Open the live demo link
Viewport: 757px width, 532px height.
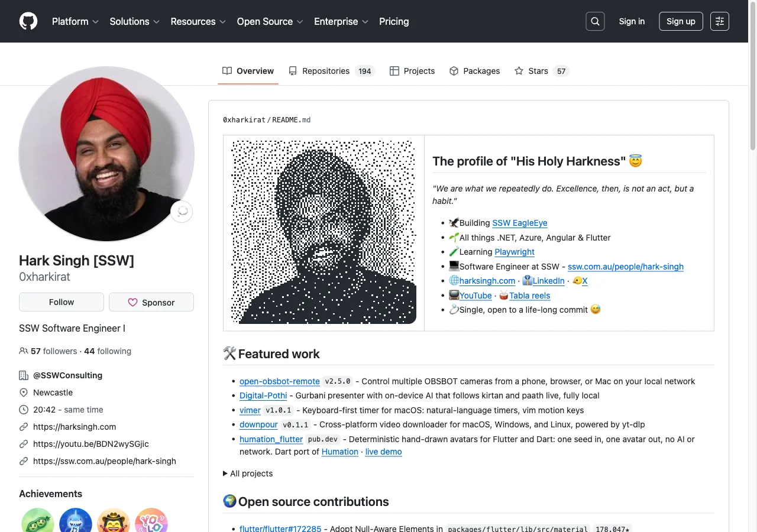click(384, 452)
